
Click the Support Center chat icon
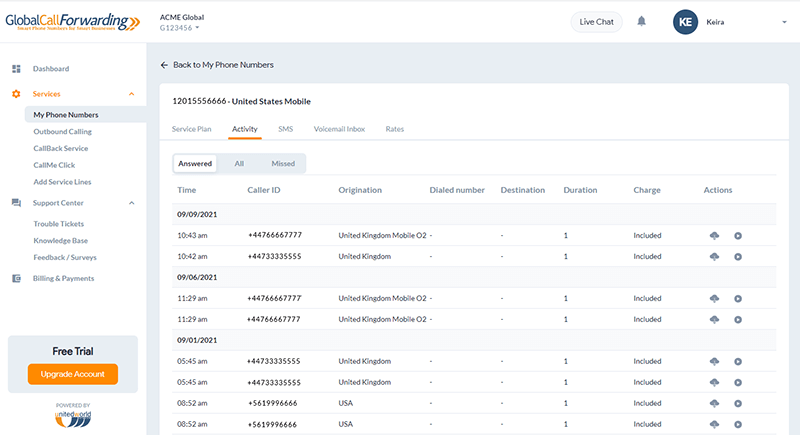coord(16,203)
